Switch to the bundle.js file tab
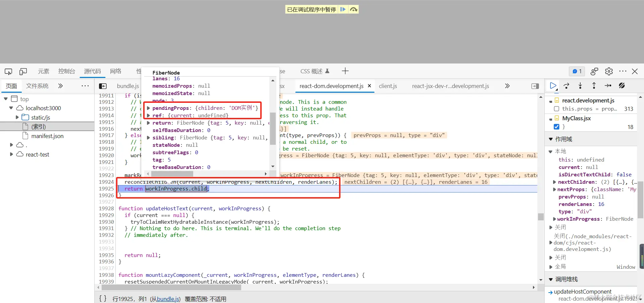644x303 pixels. 128,86
